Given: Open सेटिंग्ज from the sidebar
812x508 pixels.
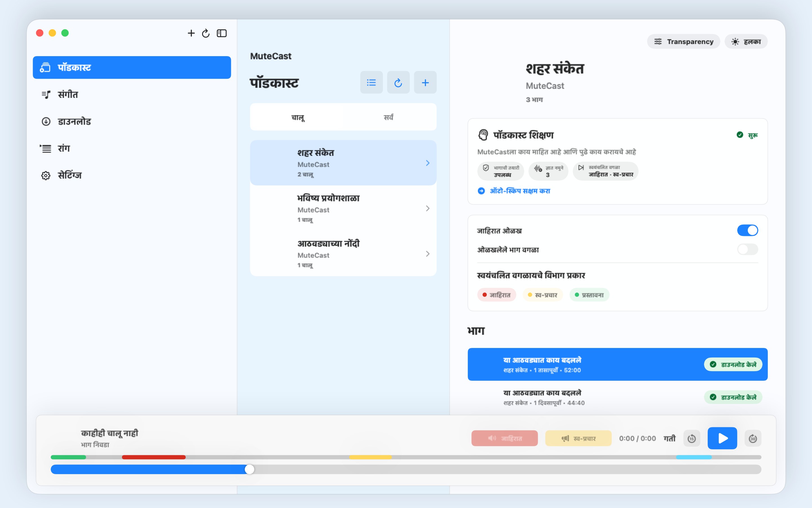Looking at the screenshot, I should (132, 175).
